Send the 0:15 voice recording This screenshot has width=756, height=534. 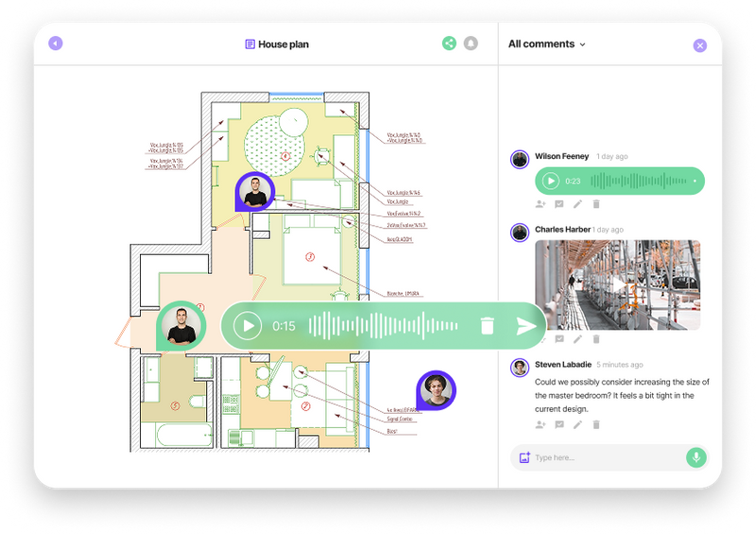[525, 326]
